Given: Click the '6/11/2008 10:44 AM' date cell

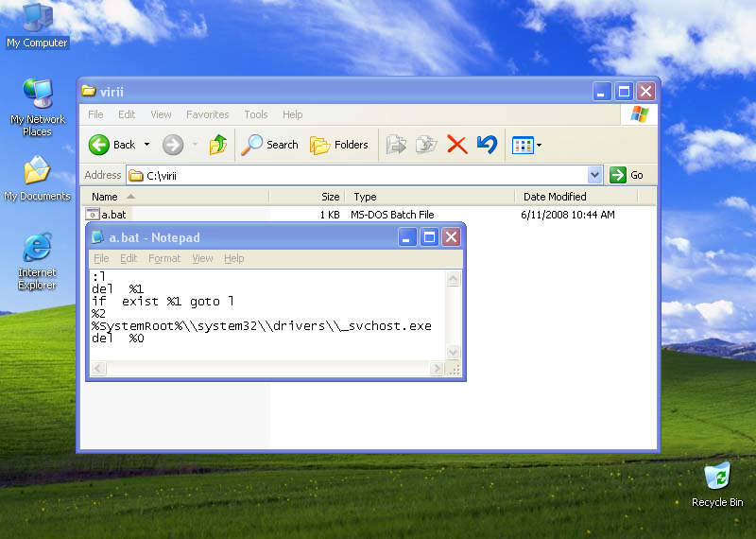Looking at the screenshot, I should tap(568, 215).
